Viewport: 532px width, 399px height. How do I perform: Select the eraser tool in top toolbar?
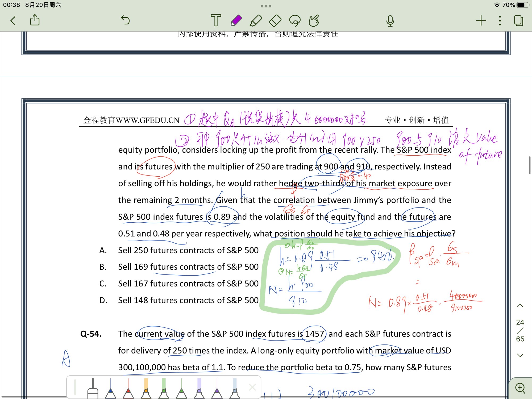pos(275,20)
